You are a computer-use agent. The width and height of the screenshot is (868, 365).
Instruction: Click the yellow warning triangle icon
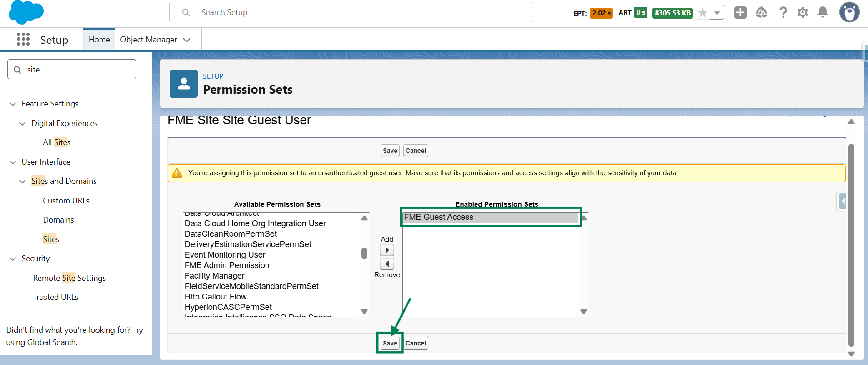177,173
